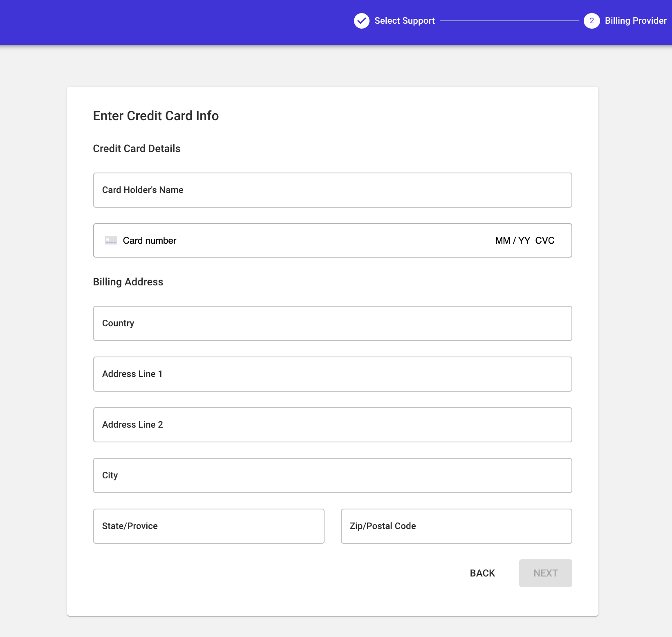Open the Billing Provider step label
Screen dimensions: 672x637
[x=636, y=21]
